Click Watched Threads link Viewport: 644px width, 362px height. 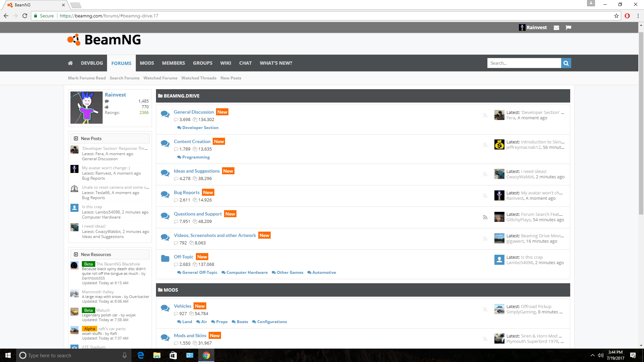(199, 78)
